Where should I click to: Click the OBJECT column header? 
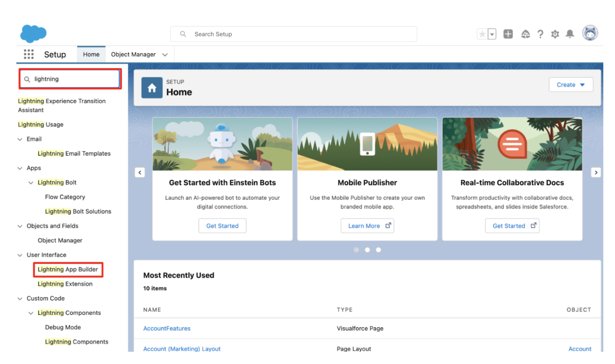tap(579, 310)
